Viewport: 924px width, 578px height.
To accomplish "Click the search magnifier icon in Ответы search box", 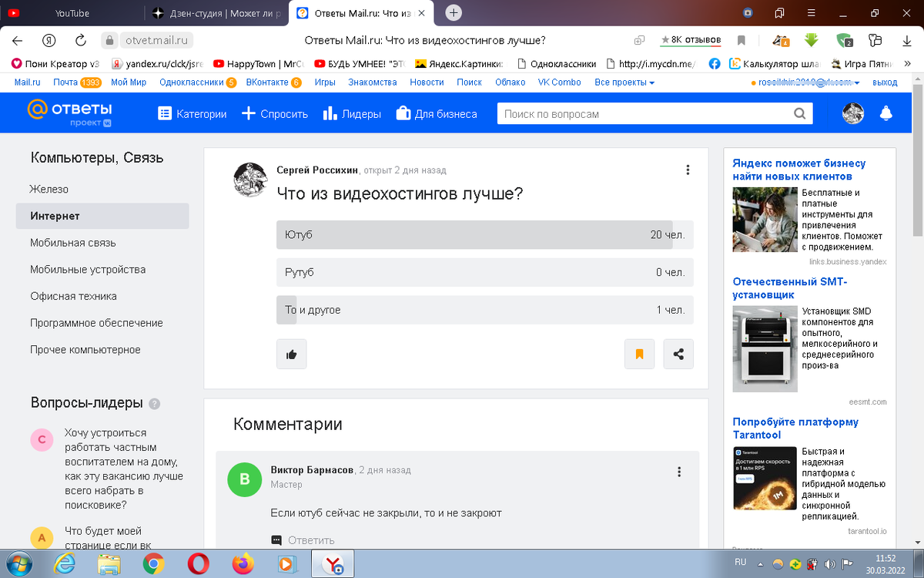I will click(800, 114).
